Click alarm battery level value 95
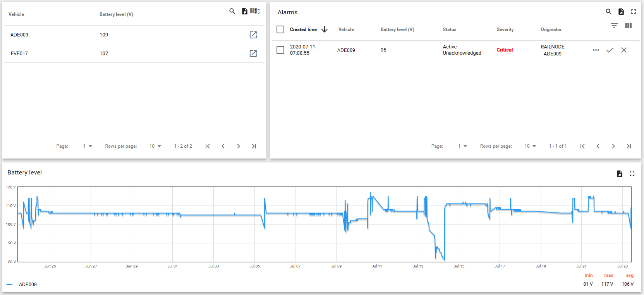 click(x=383, y=50)
